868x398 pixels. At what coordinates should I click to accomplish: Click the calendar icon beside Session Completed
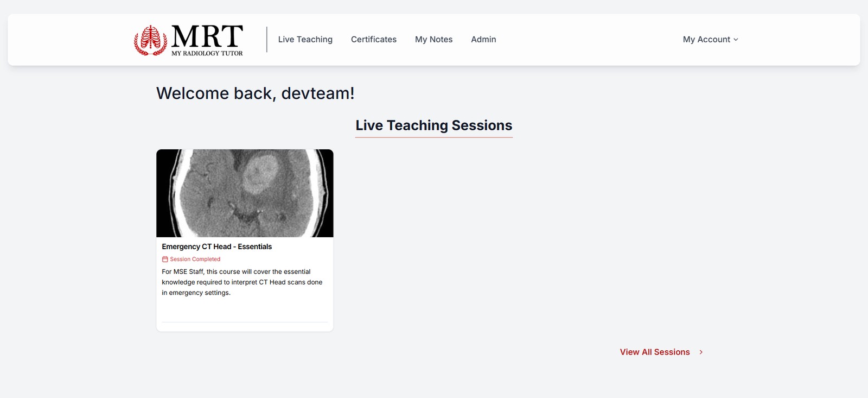[165, 260]
